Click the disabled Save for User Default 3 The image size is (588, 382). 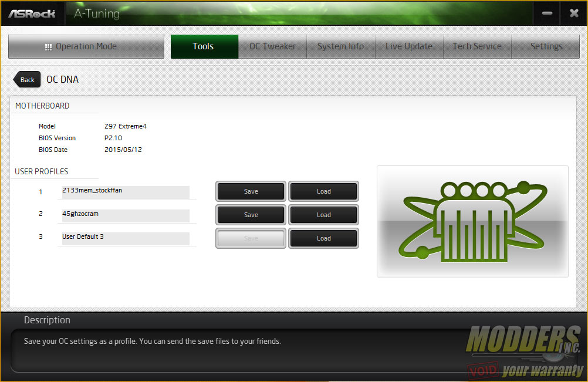point(251,238)
